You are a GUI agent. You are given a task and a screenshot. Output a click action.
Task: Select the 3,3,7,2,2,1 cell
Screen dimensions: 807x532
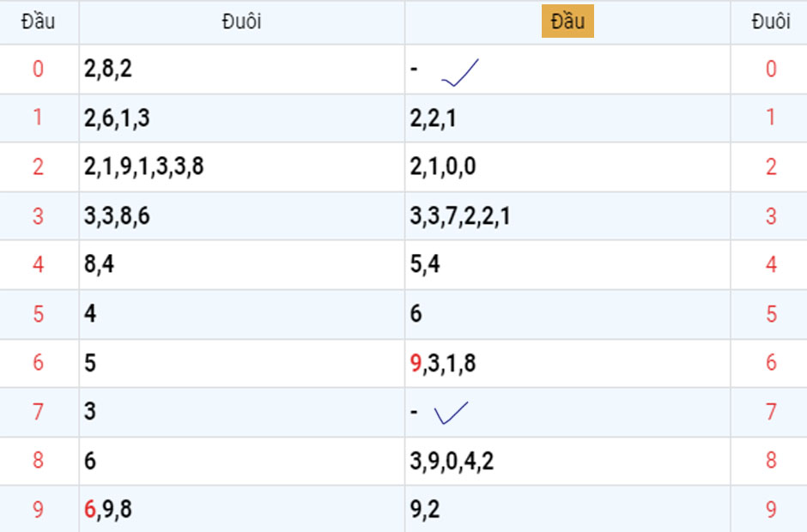460,216
